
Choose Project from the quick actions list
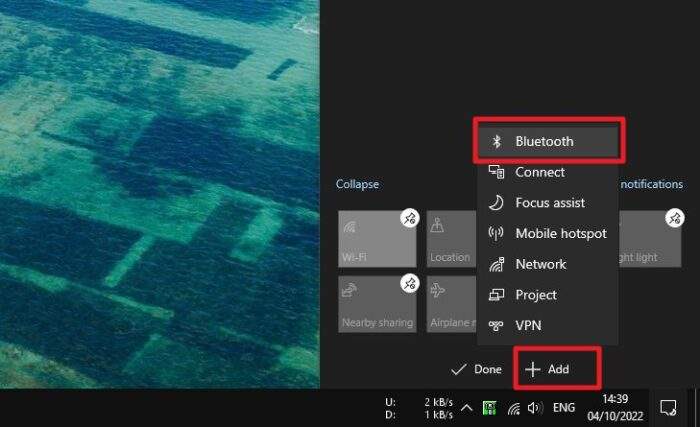click(x=548, y=295)
